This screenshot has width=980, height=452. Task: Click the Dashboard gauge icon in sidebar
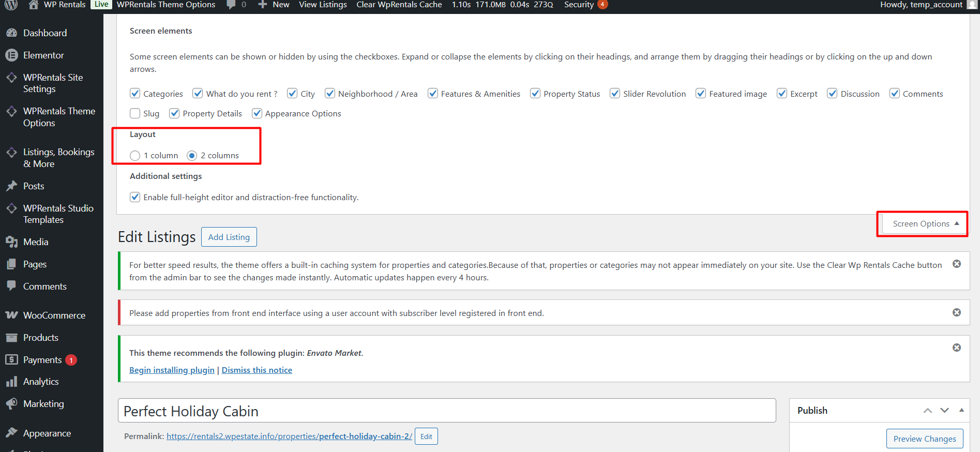(11, 33)
